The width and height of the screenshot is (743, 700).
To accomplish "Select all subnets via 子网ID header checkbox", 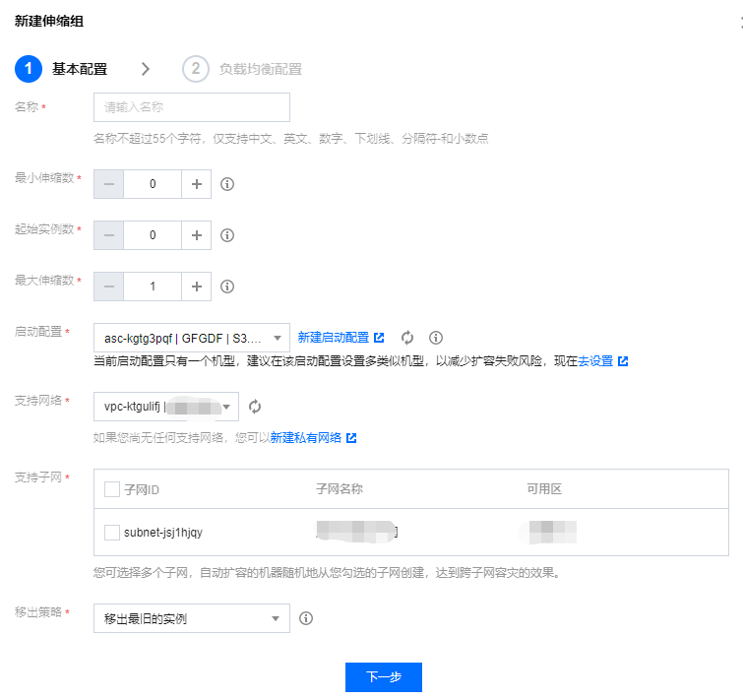I will click(112, 489).
